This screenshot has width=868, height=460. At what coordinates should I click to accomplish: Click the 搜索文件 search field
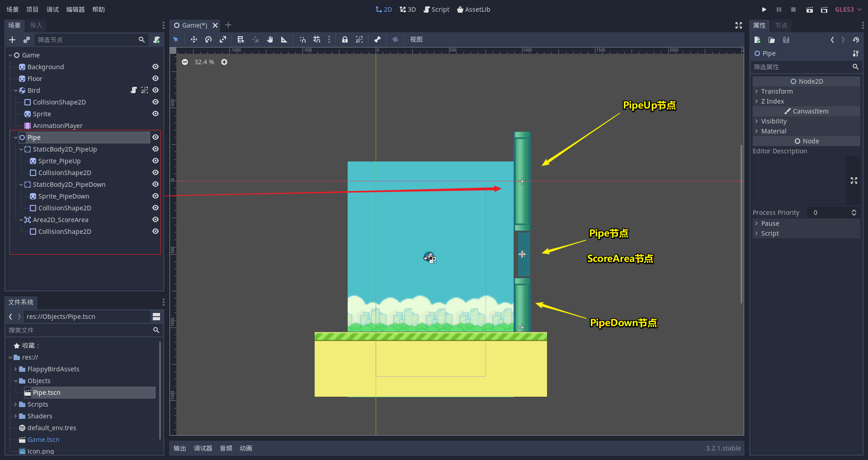tap(85, 330)
